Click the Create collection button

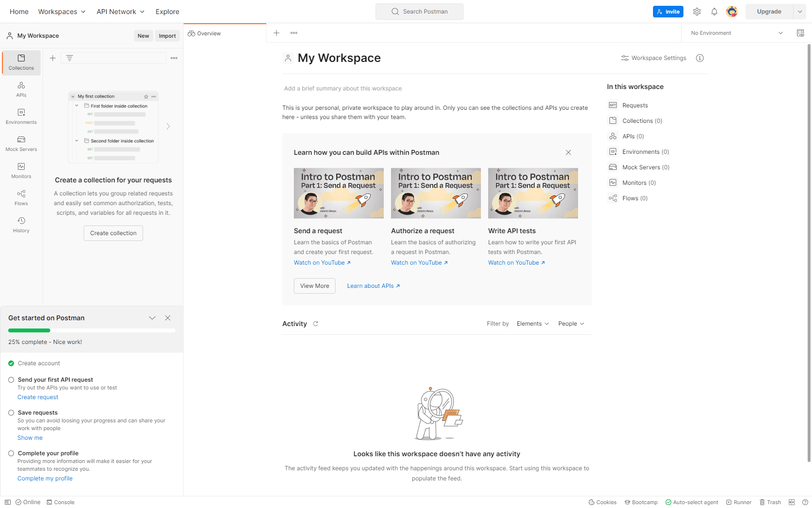pos(113,233)
